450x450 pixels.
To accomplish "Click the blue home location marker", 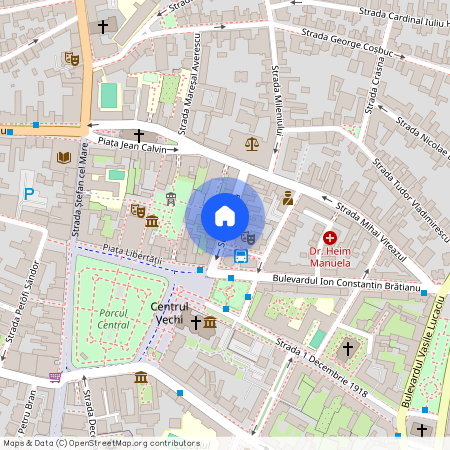I will (x=225, y=217).
